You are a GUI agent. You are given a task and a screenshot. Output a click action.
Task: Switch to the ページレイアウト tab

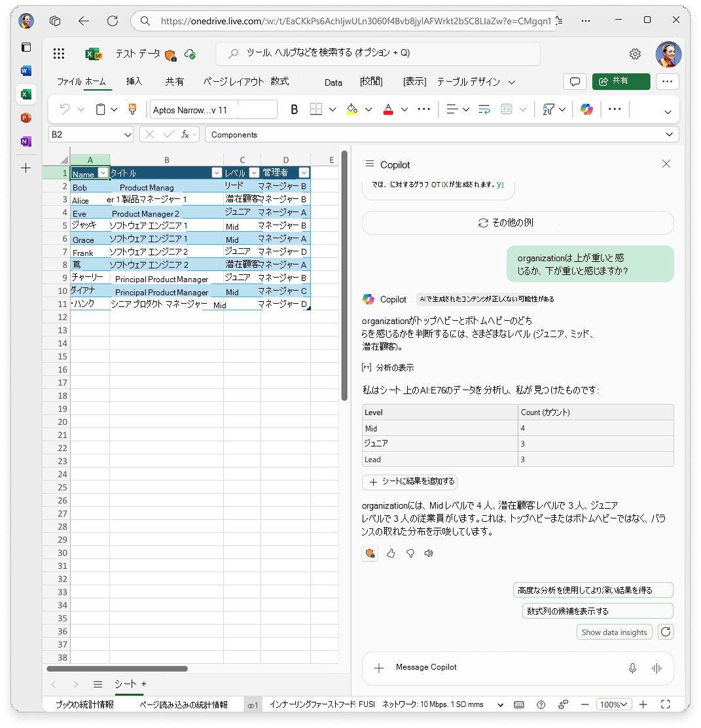pyautogui.click(x=234, y=82)
